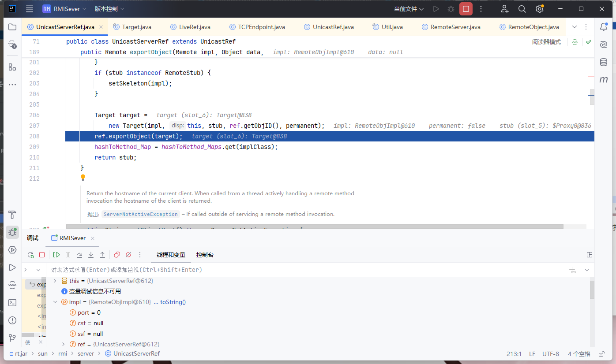Open the 当前文件 run configuration dropdown

[x=409, y=9]
